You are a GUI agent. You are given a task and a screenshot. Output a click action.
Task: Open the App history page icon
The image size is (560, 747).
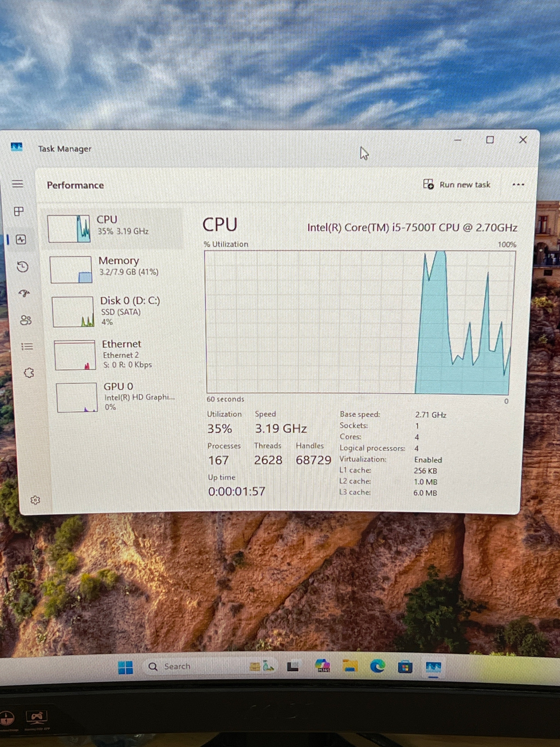coord(23,267)
